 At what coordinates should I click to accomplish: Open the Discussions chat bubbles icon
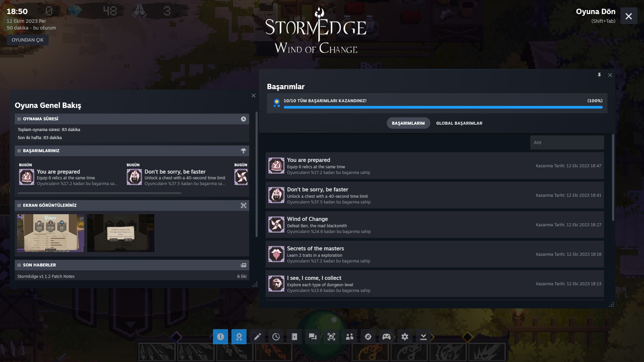(313, 337)
